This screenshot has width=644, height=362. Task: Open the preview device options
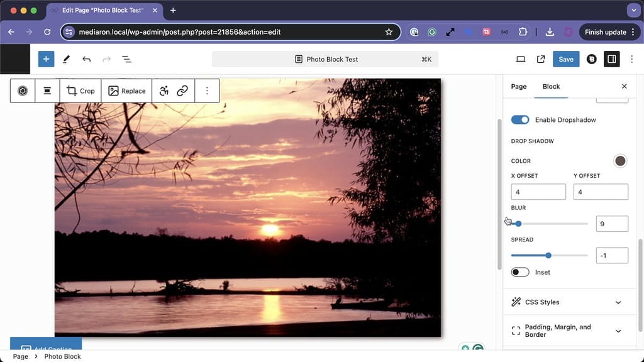pos(520,58)
